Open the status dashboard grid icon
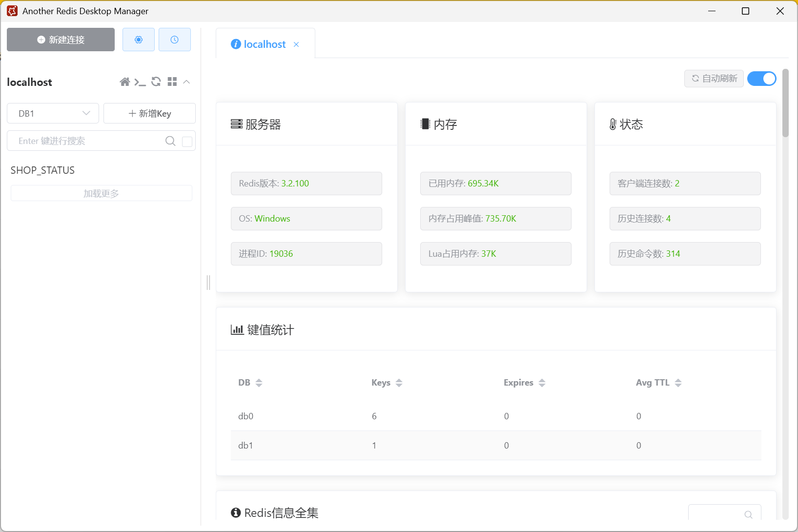Viewport: 798px width, 532px height. click(172, 82)
